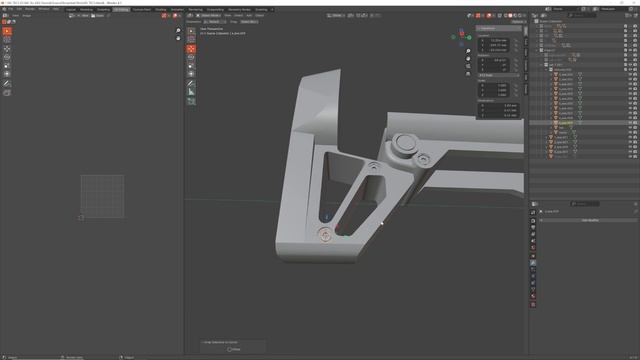Toggle viewport gizmos button in header
Screen dimensions: 640x360
click(x=478, y=16)
